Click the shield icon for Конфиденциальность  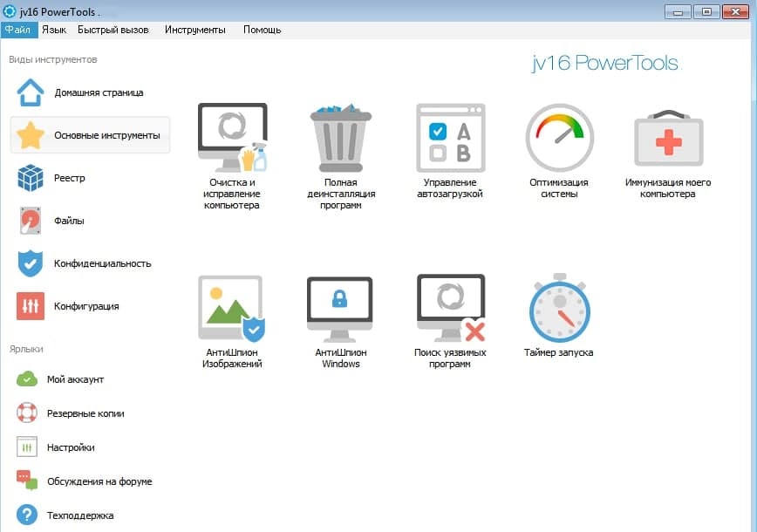point(30,263)
